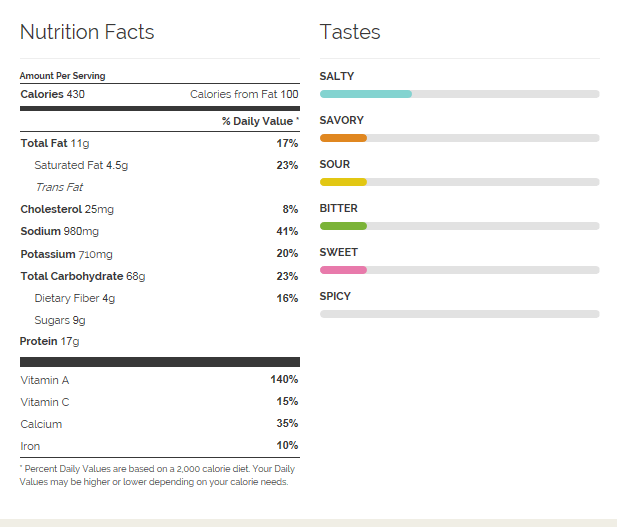The image size is (617, 527).
Task: Click the empty Spicy taste bar
Action: click(459, 314)
